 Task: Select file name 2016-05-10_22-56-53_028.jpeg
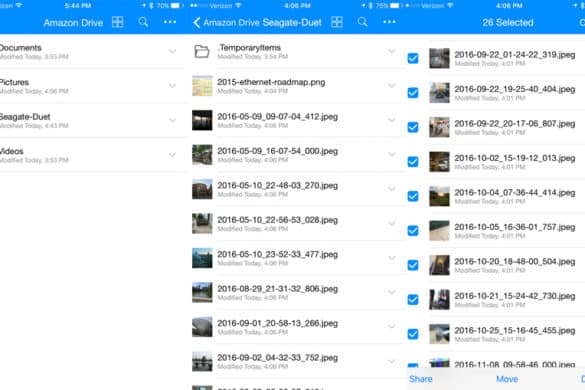click(x=278, y=220)
